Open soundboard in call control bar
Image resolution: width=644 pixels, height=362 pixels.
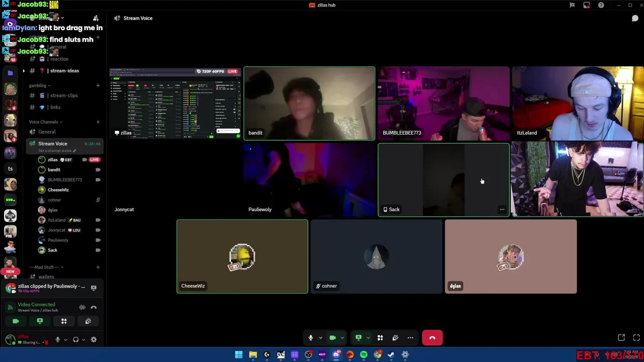click(x=395, y=338)
